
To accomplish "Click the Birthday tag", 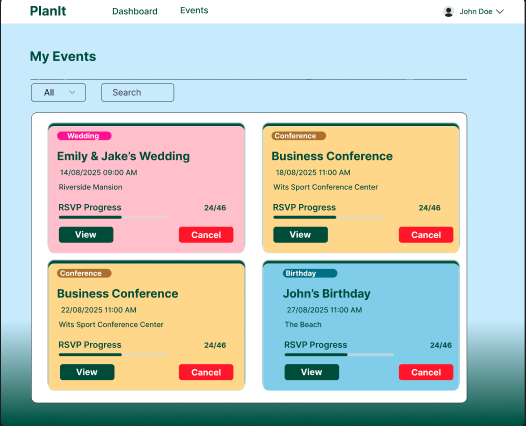I will pos(310,273).
